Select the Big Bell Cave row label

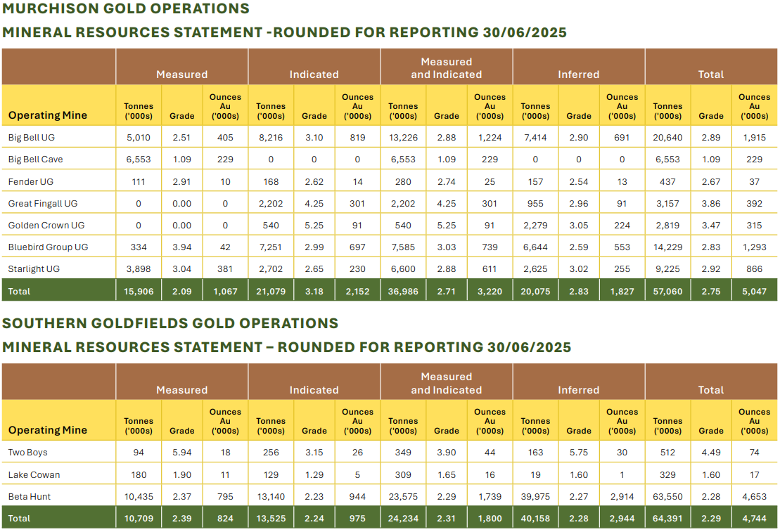(x=35, y=160)
